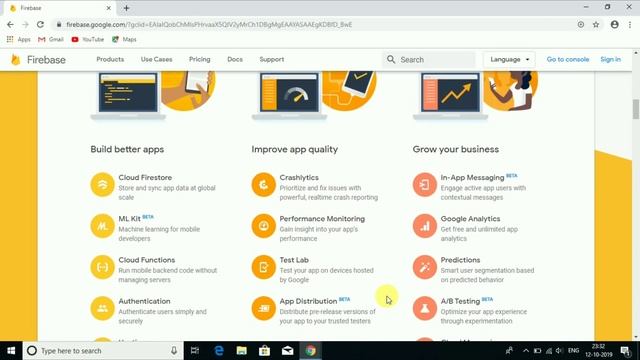Open a new Chrome tab
The height and width of the screenshot is (360, 640).
[127, 8]
